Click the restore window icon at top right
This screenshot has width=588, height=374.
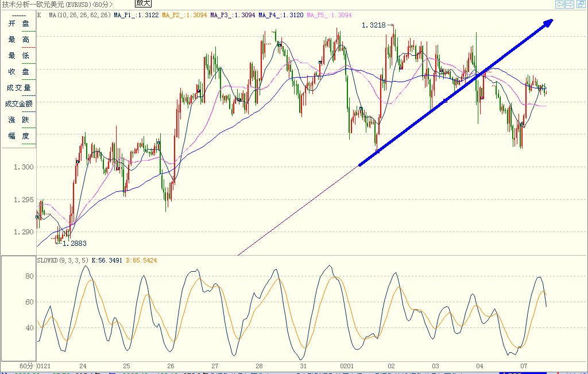pyautogui.click(x=582, y=5)
